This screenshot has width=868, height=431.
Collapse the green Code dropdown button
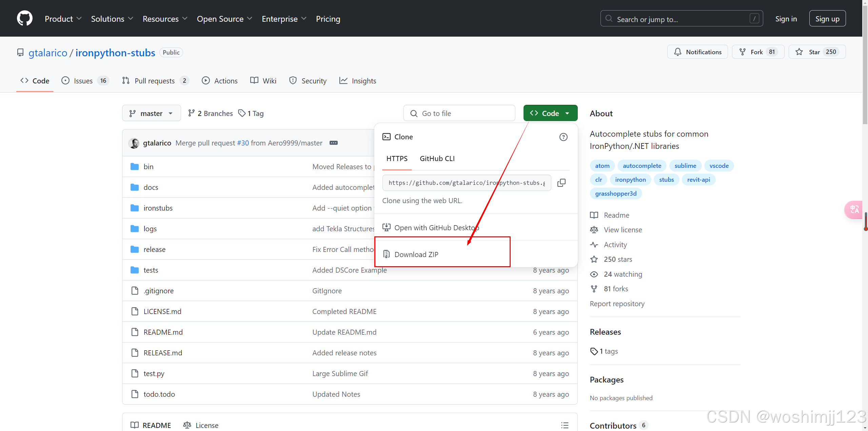pyautogui.click(x=550, y=113)
